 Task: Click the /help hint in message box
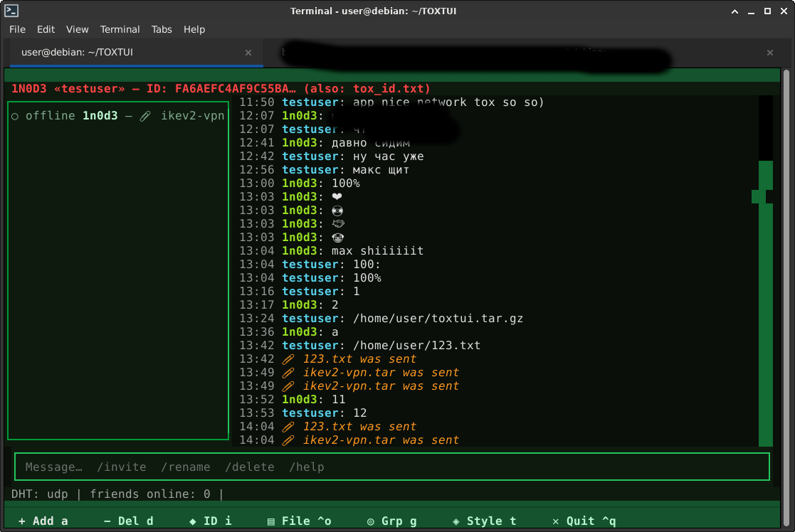[x=307, y=467]
